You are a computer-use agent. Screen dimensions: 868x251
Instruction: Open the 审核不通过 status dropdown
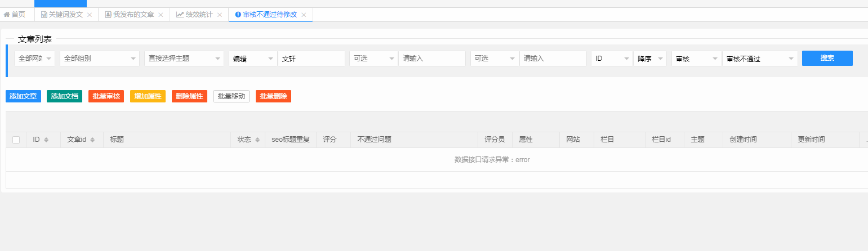(x=760, y=59)
